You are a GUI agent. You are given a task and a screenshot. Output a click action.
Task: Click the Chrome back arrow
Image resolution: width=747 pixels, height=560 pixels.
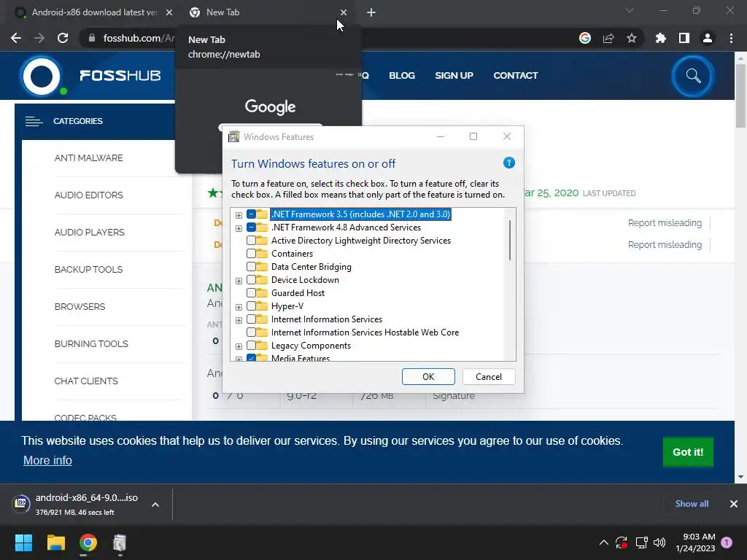16,38
